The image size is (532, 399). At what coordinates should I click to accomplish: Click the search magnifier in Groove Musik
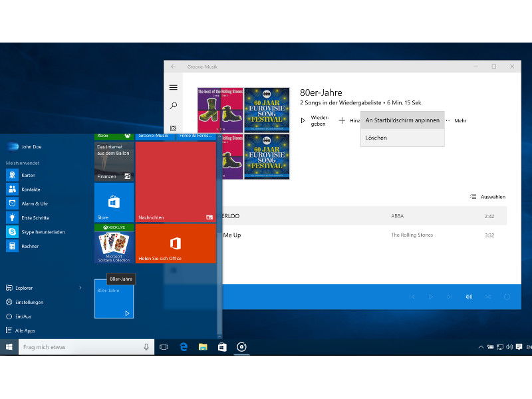coord(173,106)
